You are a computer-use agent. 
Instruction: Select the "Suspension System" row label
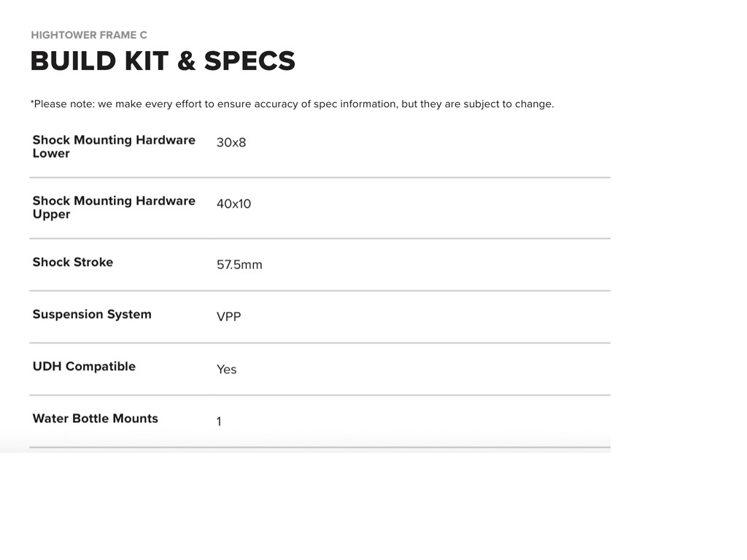(92, 314)
